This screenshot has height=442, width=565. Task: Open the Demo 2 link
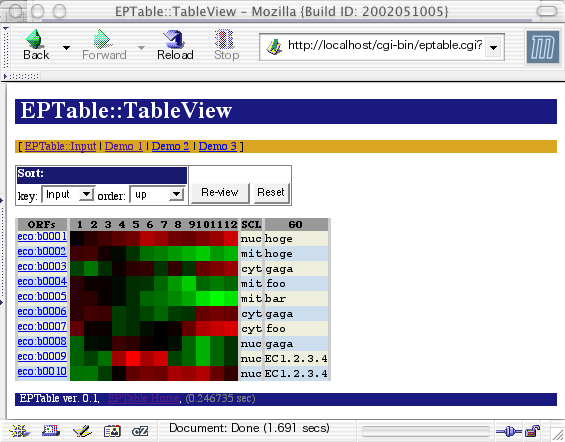point(170,146)
